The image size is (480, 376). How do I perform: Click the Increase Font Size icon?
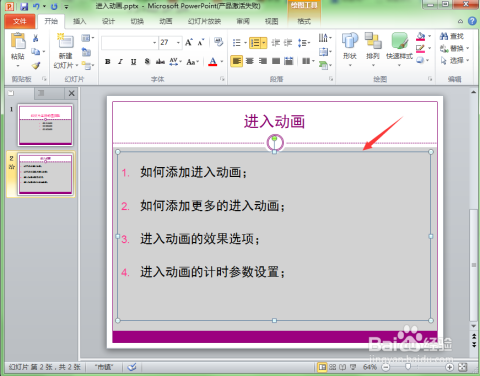tap(189, 42)
